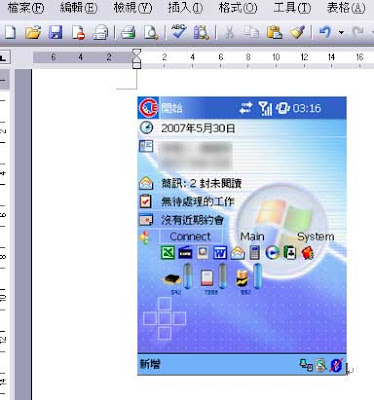The image size is (374, 400).
Task: Click the 2007年5月30日 date row
Action: (198, 128)
